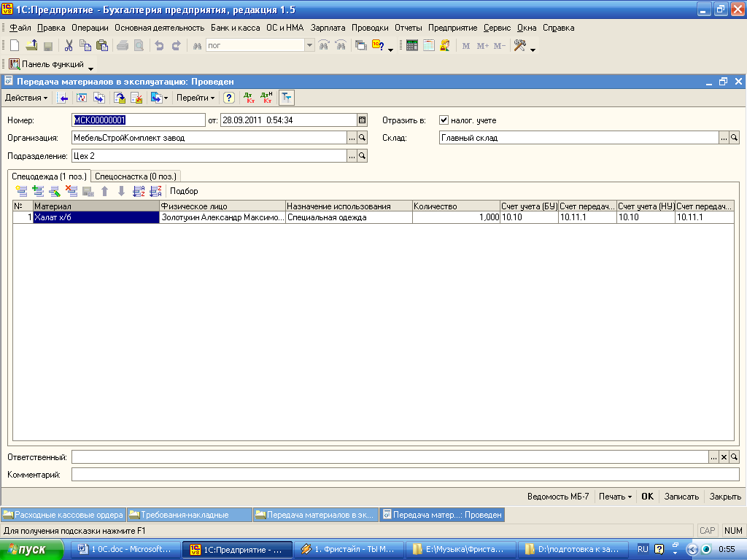Switch to the Требования-накладные window tab
The width and height of the screenshot is (747, 560).
click(190, 515)
